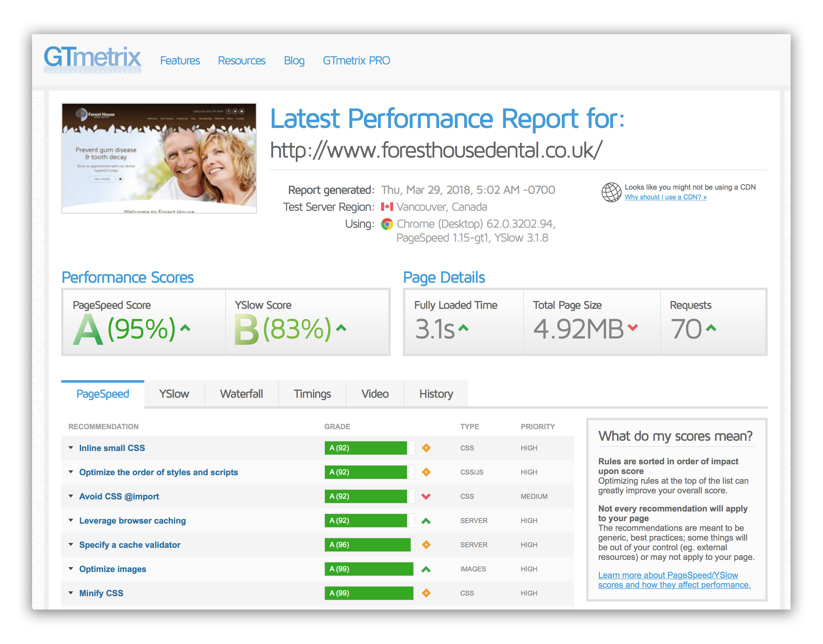
Task: Click the A (92) grade bar for Inline small CSS
Action: point(369,448)
